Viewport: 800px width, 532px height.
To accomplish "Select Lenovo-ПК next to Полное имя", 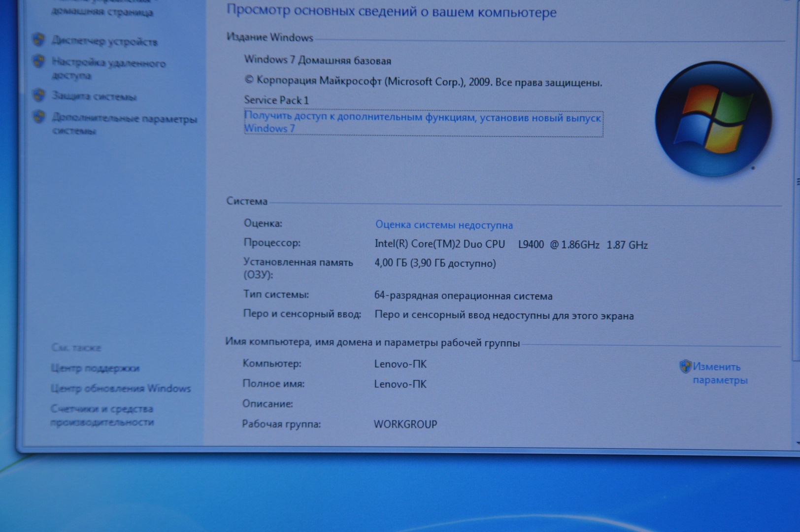I will [400, 384].
